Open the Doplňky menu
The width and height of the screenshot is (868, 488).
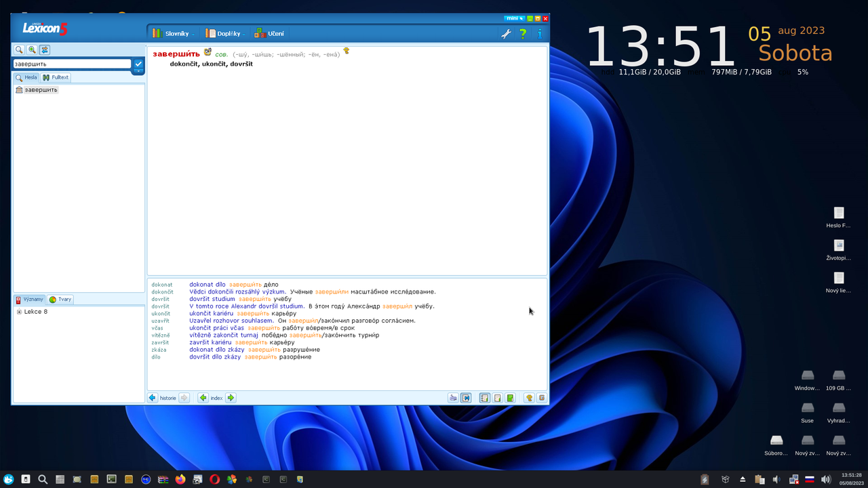(x=224, y=33)
